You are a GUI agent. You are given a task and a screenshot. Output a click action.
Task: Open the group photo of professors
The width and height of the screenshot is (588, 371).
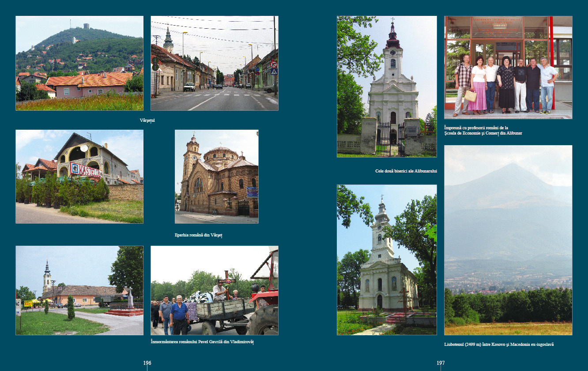tap(508, 67)
